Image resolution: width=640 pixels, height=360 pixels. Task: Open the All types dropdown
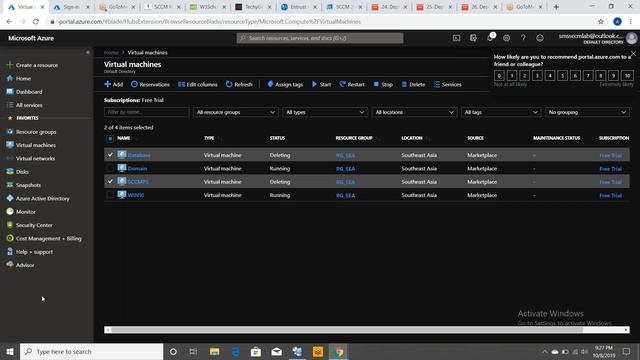click(325, 112)
